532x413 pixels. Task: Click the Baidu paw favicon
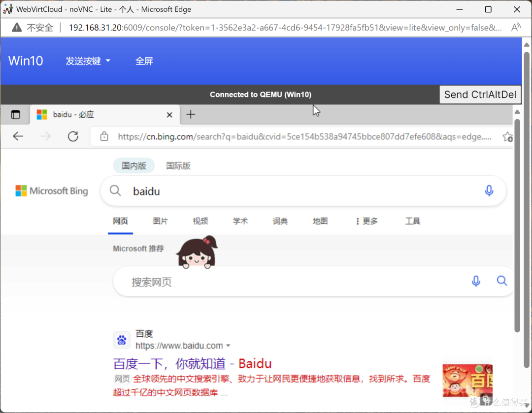pos(122,340)
